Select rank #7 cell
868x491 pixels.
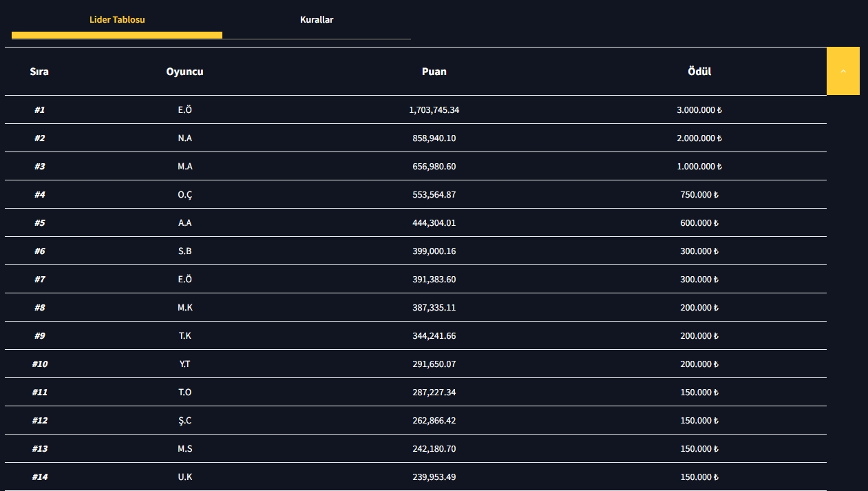pos(39,279)
